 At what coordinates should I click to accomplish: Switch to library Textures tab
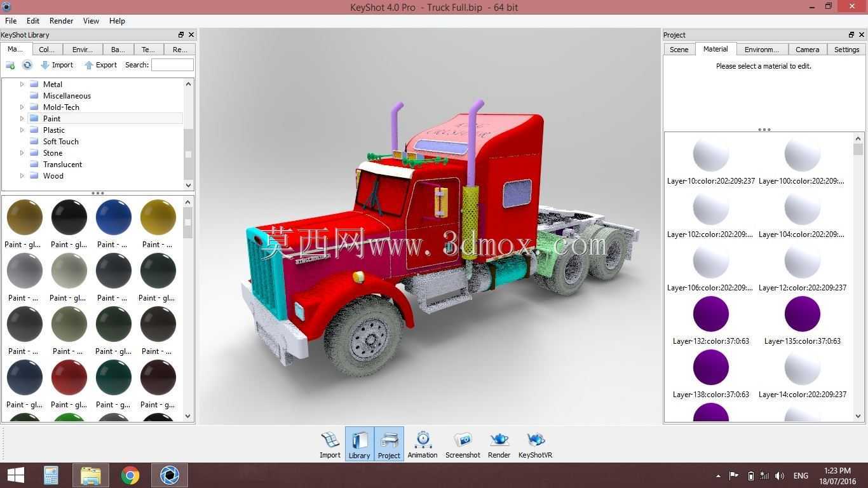[148, 50]
